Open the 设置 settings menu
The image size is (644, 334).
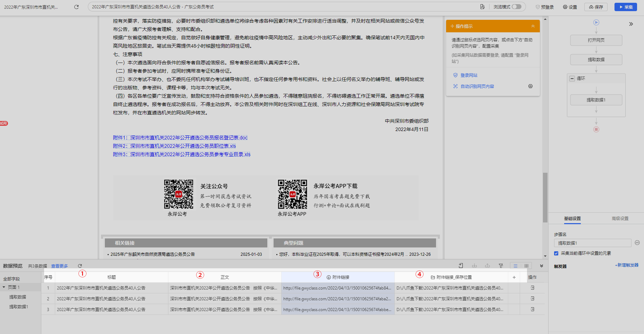(x=570, y=7)
